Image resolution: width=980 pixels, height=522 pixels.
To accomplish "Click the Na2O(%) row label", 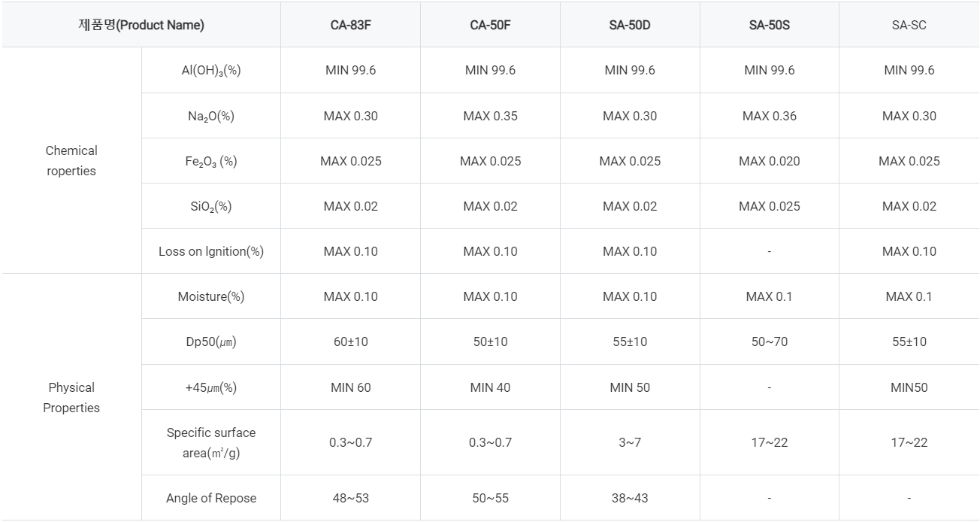I will (211, 117).
